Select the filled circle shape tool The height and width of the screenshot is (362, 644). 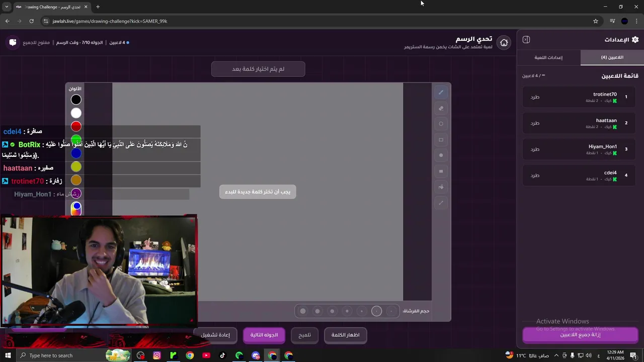click(441, 155)
